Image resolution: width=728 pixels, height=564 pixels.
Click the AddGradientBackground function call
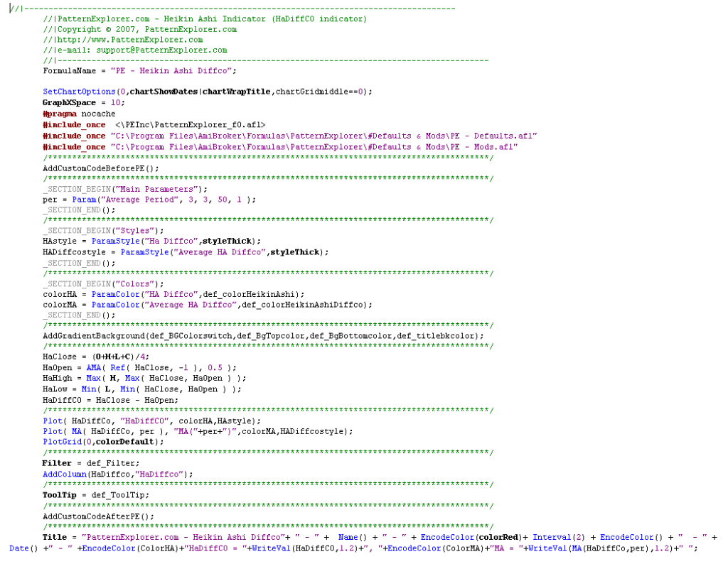click(x=94, y=335)
